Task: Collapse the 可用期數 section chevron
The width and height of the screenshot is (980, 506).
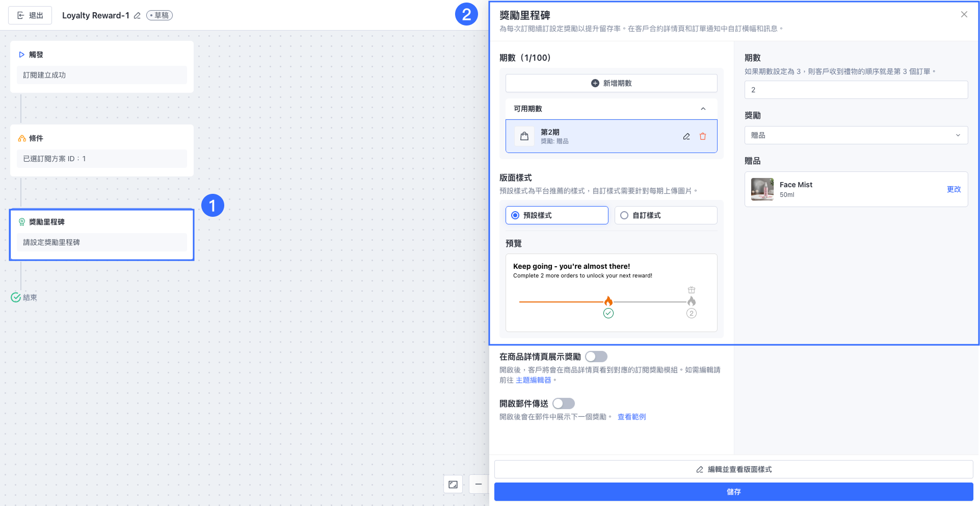Action: pos(703,109)
